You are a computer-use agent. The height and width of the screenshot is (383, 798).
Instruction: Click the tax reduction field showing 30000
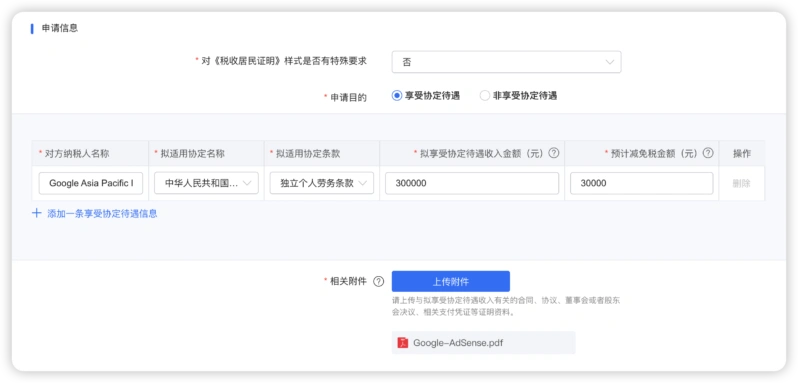641,184
